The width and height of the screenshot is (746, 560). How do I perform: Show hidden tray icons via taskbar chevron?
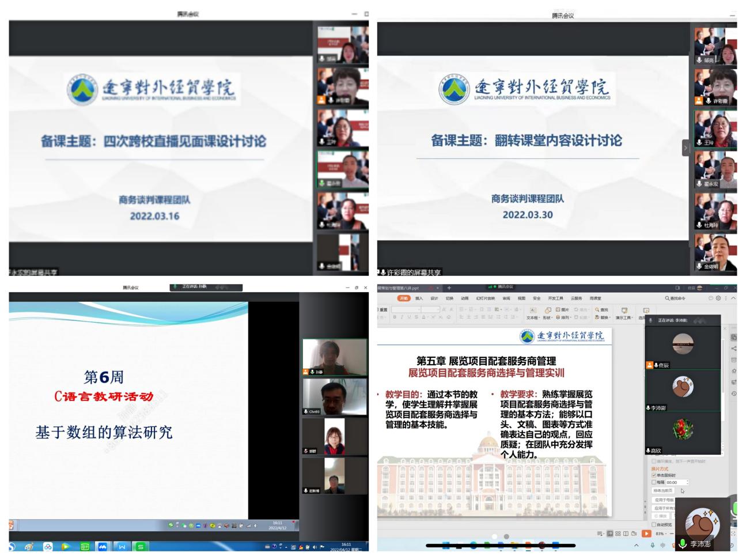click(637, 545)
